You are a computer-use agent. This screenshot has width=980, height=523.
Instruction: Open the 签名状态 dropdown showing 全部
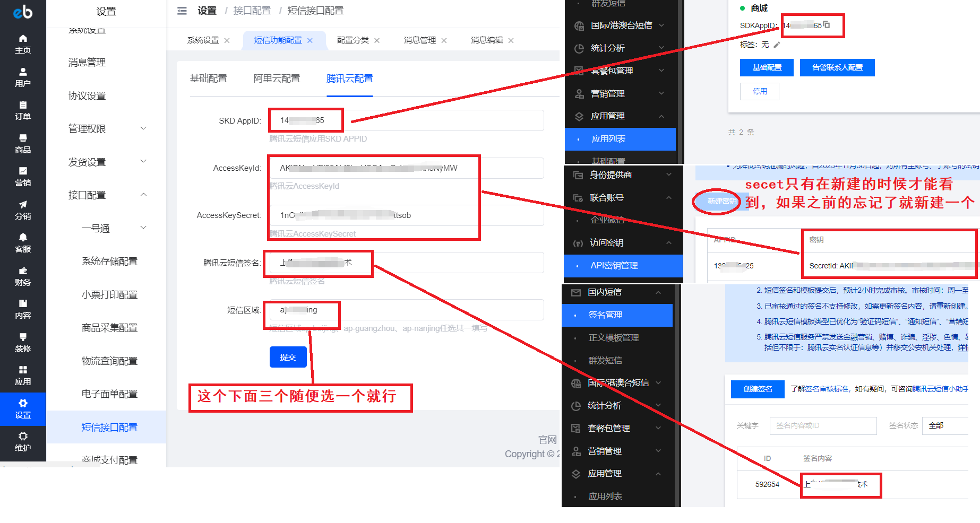click(946, 425)
